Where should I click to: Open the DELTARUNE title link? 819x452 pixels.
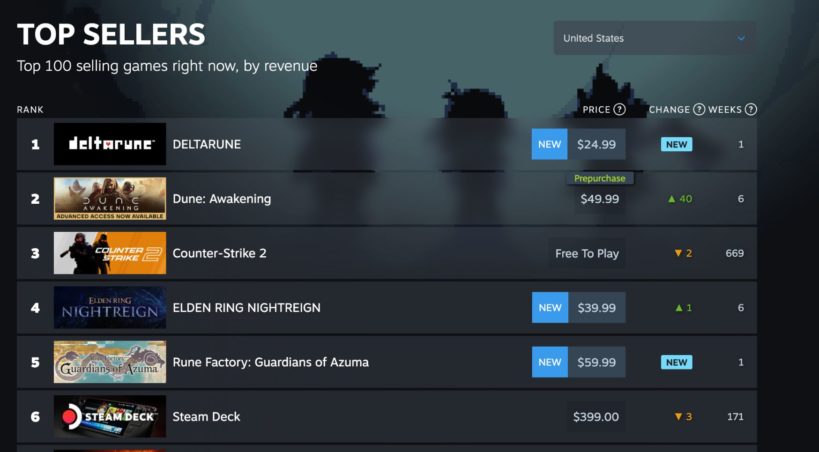(x=207, y=144)
